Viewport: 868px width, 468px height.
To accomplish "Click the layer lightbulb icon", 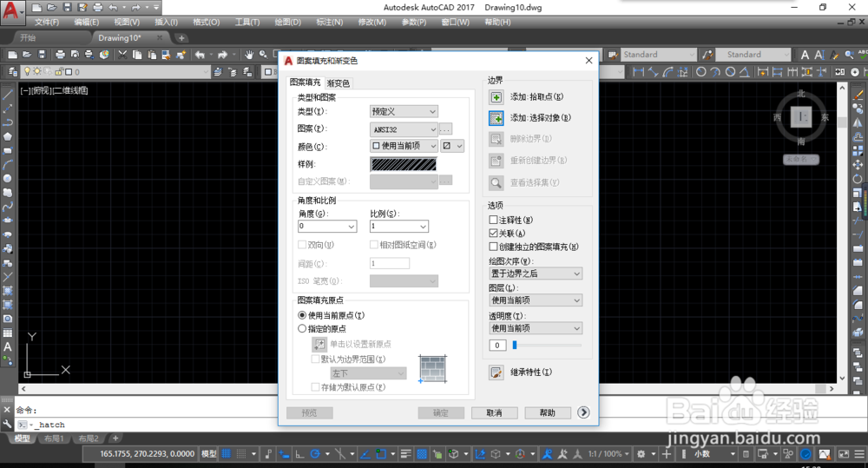I will (x=27, y=71).
